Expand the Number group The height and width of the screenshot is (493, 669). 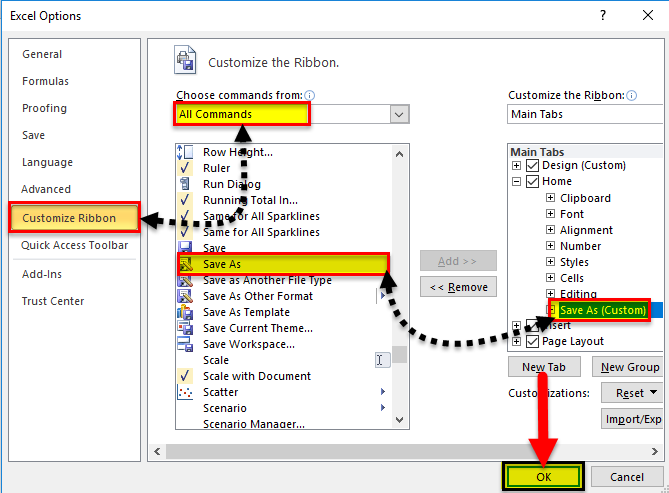pyautogui.click(x=550, y=245)
